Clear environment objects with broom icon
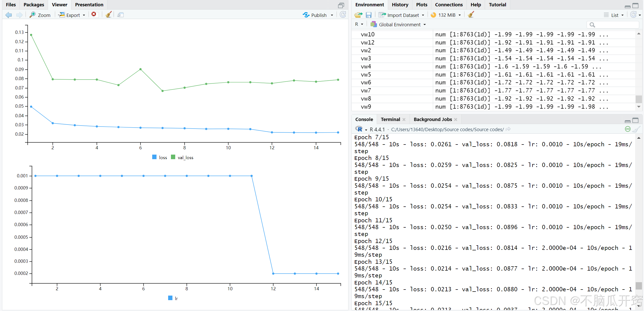Screen dimensions: 644x311 coord(471,15)
